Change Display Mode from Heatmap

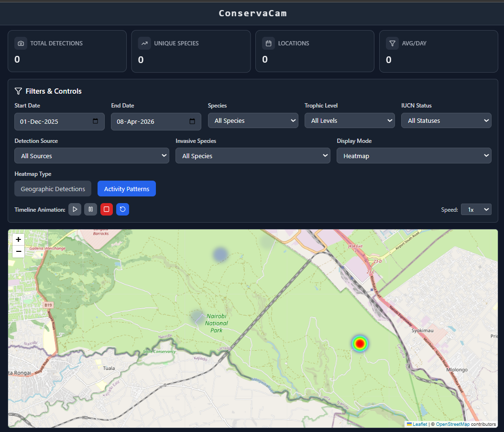(x=414, y=156)
